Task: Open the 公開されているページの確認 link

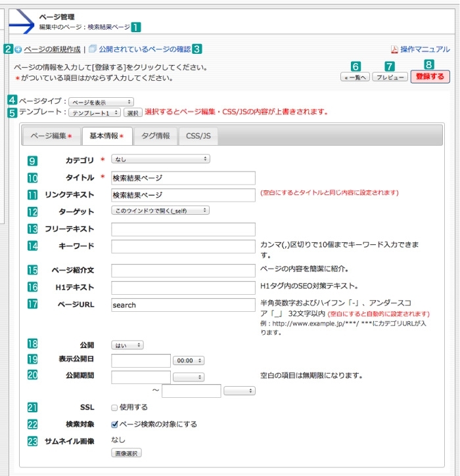Action: click(x=145, y=49)
